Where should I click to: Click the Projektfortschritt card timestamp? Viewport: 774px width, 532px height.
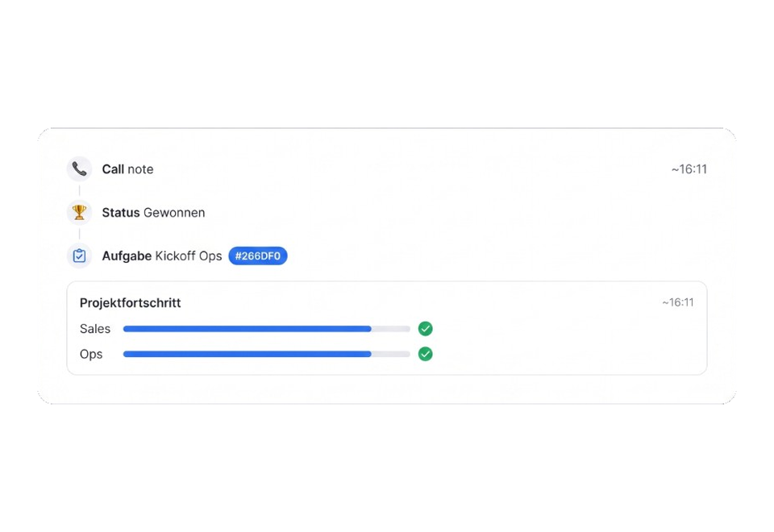coord(678,302)
